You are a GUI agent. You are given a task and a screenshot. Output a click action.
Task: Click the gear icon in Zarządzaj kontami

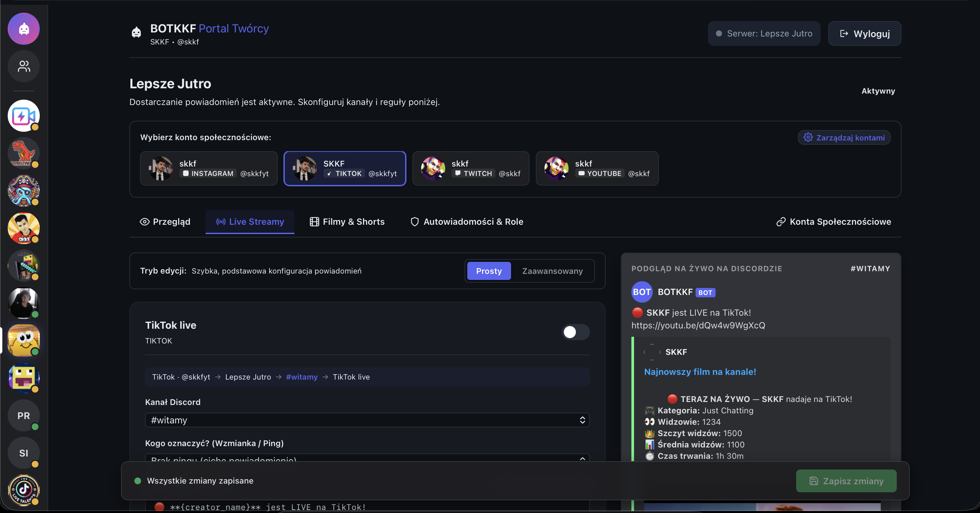pos(808,137)
